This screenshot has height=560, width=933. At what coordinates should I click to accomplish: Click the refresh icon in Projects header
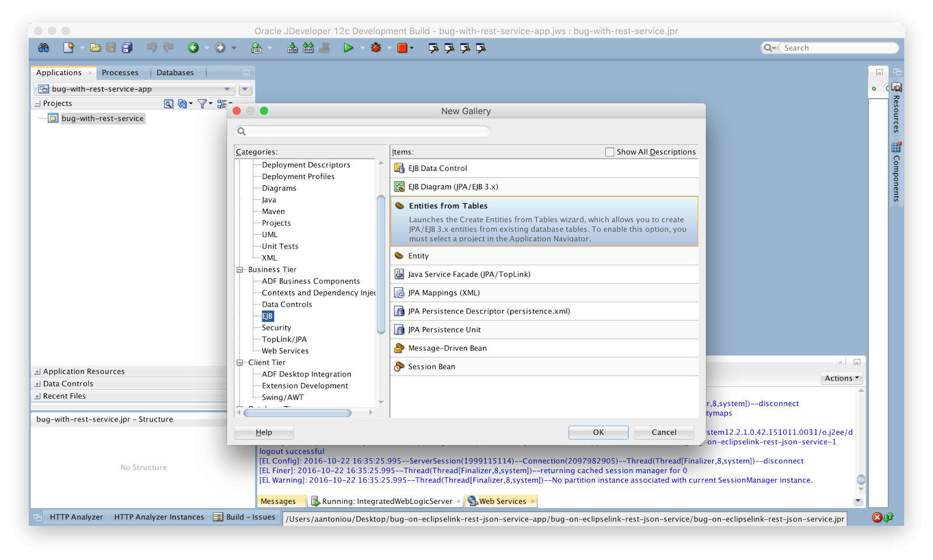point(183,104)
